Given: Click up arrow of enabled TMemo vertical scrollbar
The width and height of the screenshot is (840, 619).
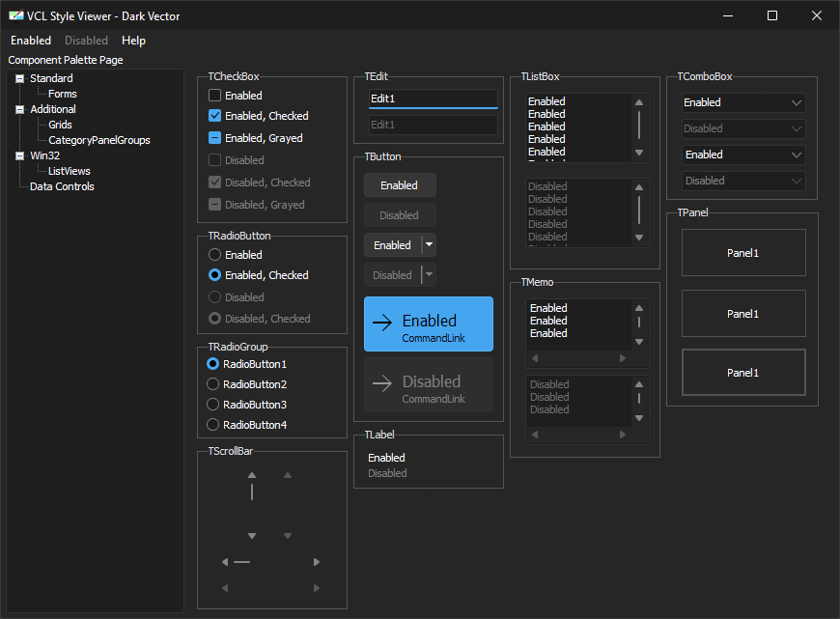Looking at the screenshot, I should coord(638,308).
